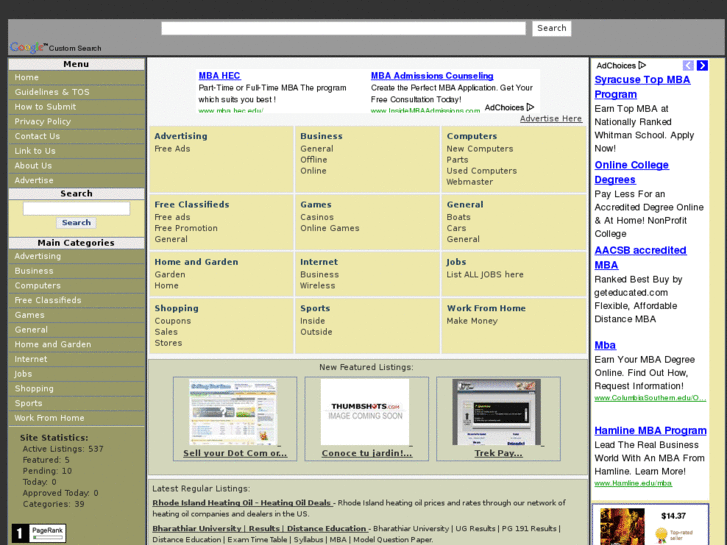Screen dimensions: 727x545
Task: Open Guidelines & TOS menu item
Action: [77, 92]
